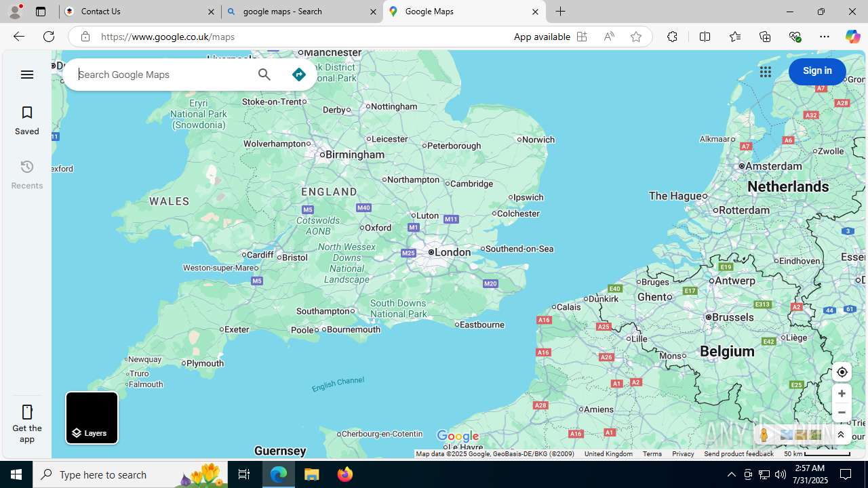Refresh the current page
Screen dimensions: 868x488
pyautogui.click(x=49, y=37)
